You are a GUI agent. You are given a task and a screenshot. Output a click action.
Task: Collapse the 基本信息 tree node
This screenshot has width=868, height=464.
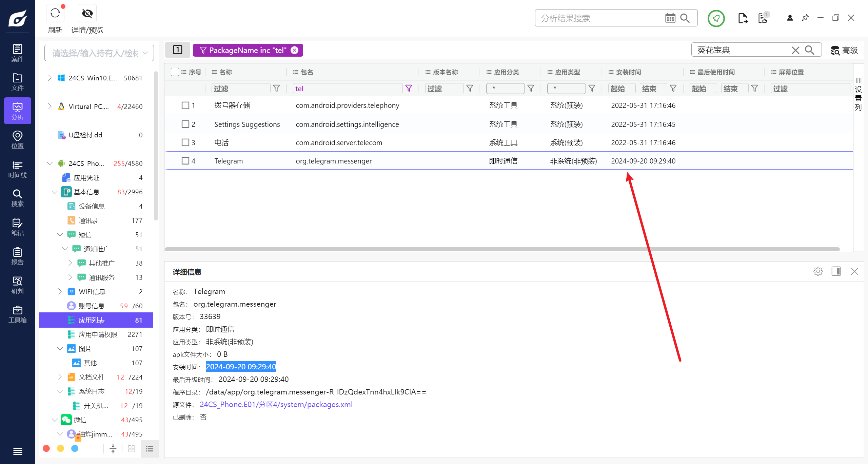point(55,192)
